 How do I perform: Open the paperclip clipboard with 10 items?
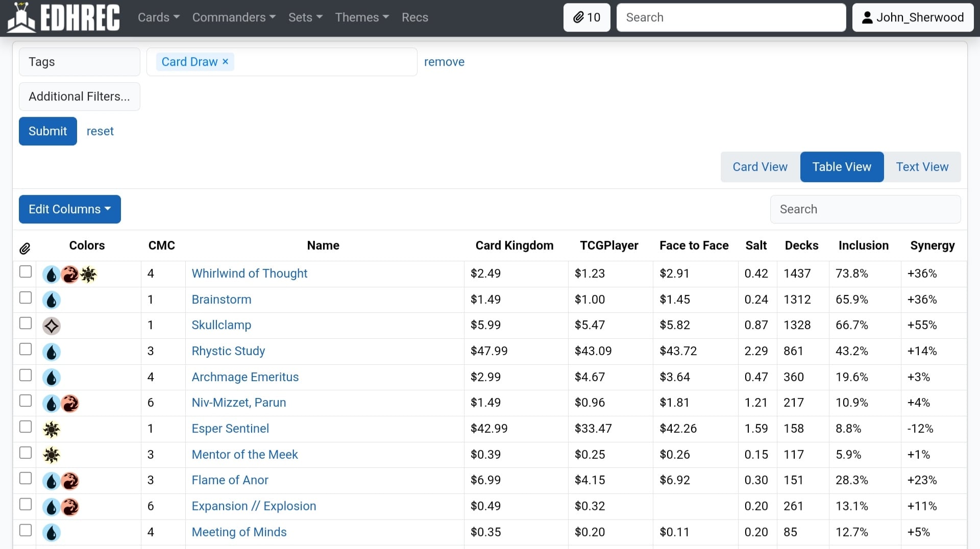[x=586, y=17]
